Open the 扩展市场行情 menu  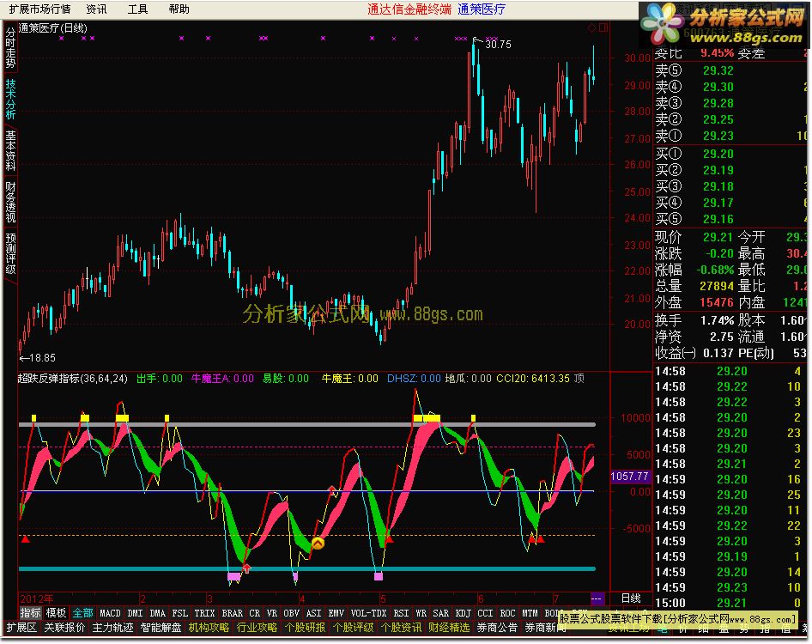(39, 9)
